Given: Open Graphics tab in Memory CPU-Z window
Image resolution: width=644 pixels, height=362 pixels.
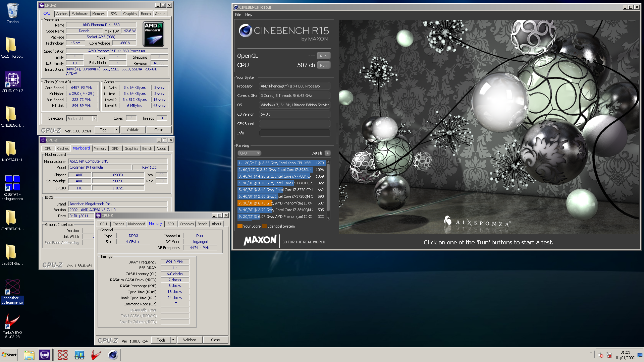Looking at the screenshot, I should pos(186,224).
